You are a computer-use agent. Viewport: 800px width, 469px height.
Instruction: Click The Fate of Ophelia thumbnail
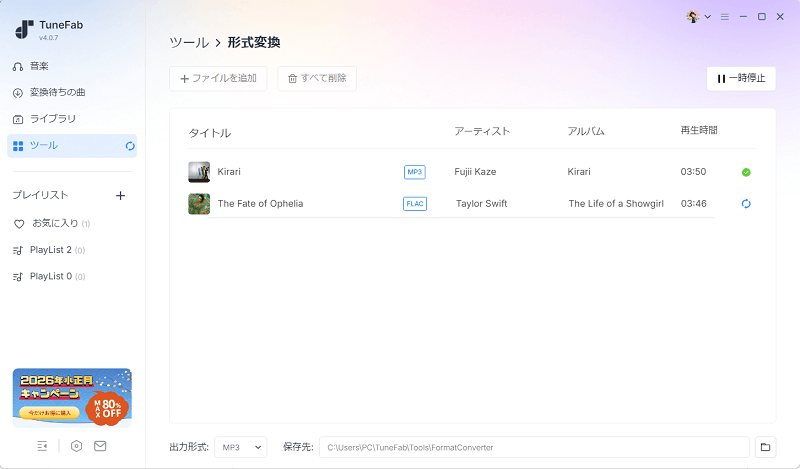[x=199, y=204]
